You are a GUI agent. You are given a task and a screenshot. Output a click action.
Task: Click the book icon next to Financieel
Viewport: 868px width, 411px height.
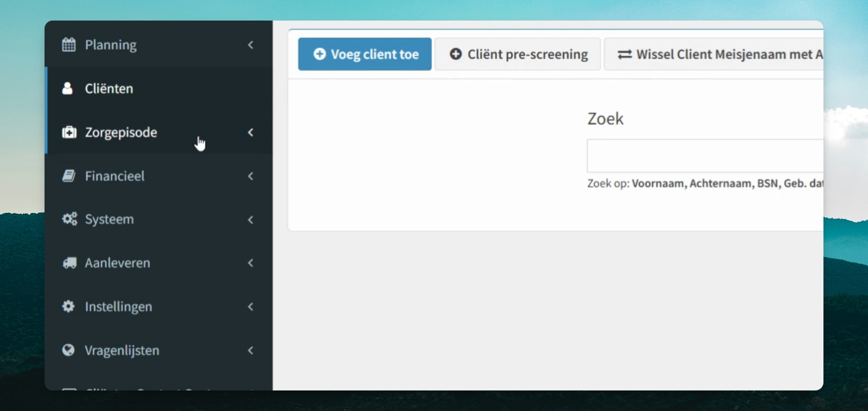pyautogui.click(x=69, y=176)
